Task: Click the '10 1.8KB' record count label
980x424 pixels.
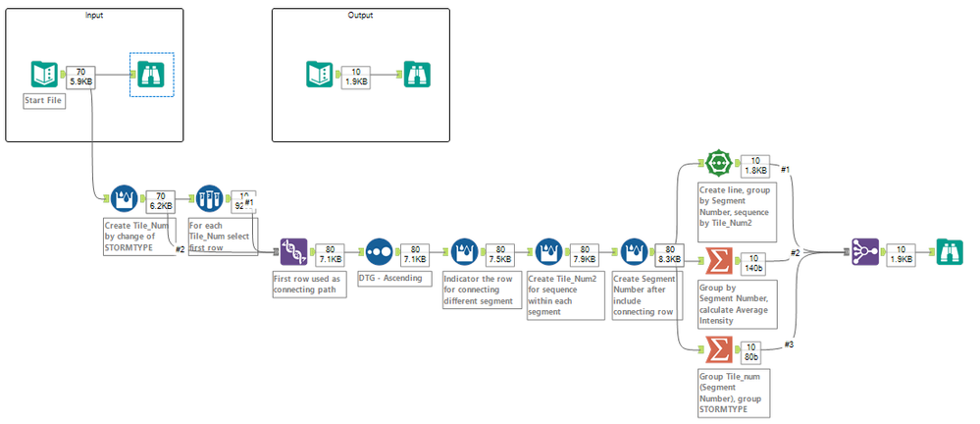Action: [x=755, y=166]
